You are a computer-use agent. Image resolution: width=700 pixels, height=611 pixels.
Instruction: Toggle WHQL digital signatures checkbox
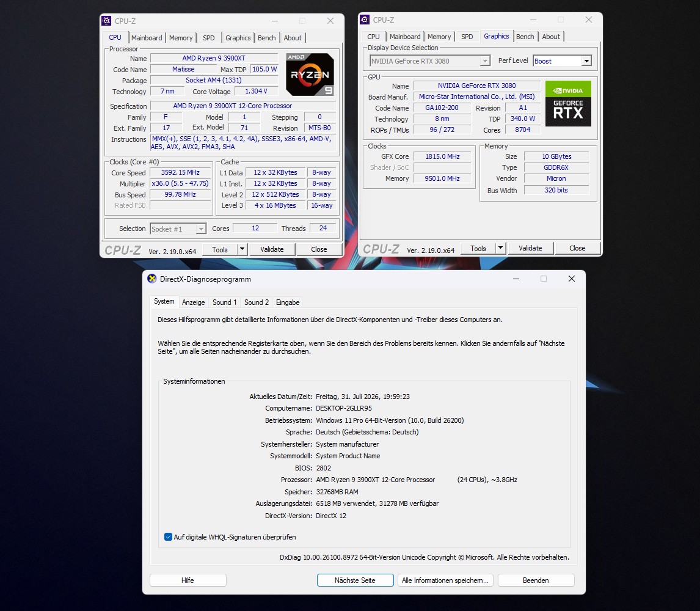coord(169,537)
